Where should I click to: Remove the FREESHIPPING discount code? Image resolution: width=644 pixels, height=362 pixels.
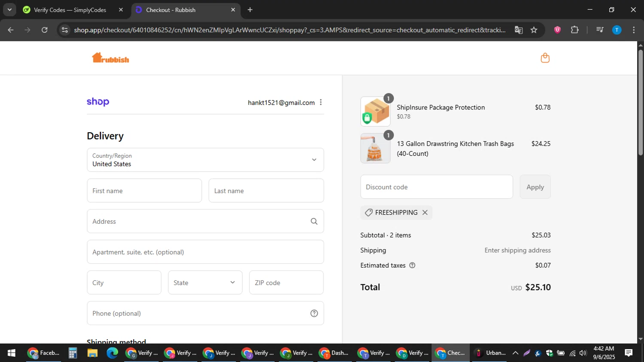point(425,213)
